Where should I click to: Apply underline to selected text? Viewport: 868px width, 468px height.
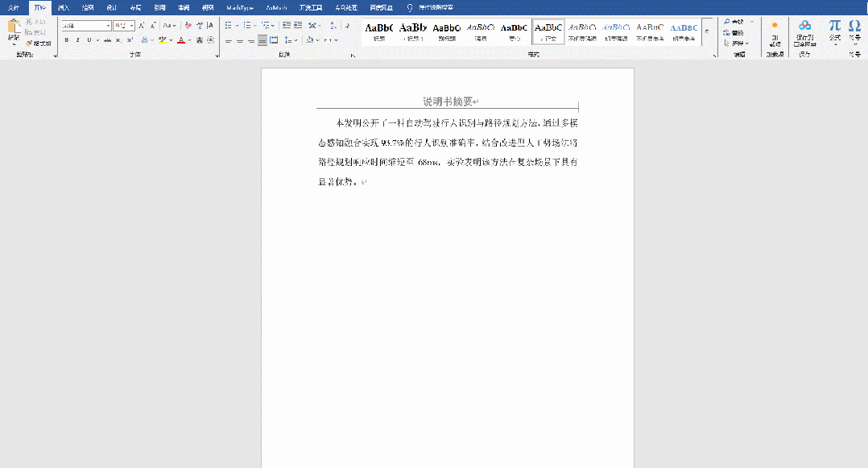(89, 39)
